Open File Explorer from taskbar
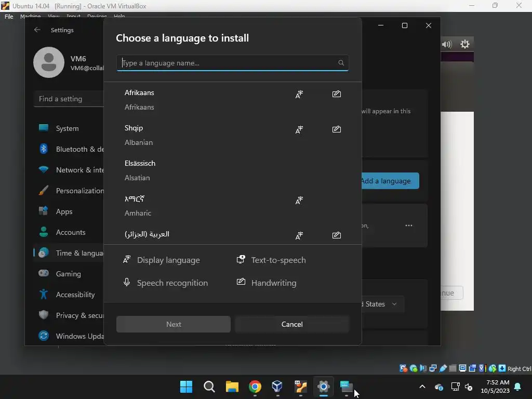Image resolution: width=532 pixels, height=399 pixels. 232,387
